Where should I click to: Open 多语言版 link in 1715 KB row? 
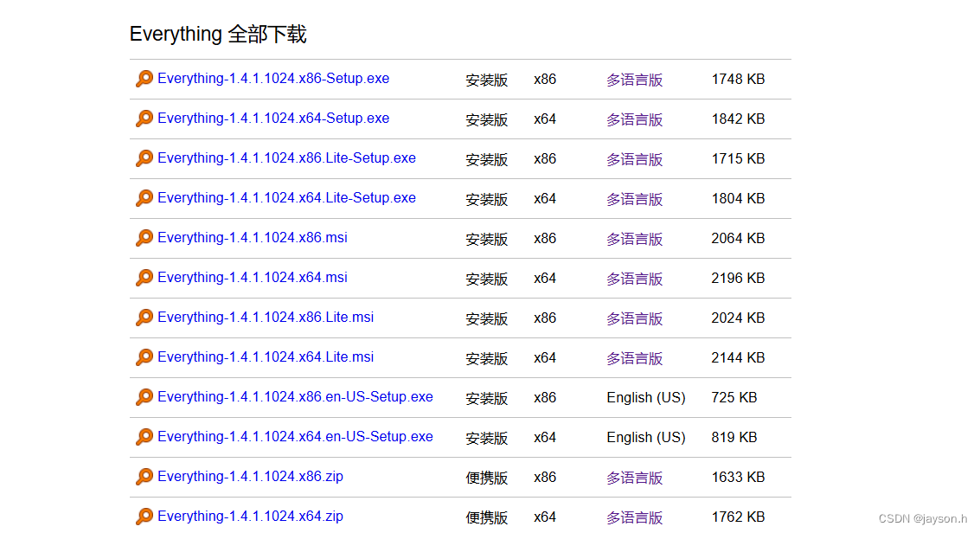[x=634, y=160]
